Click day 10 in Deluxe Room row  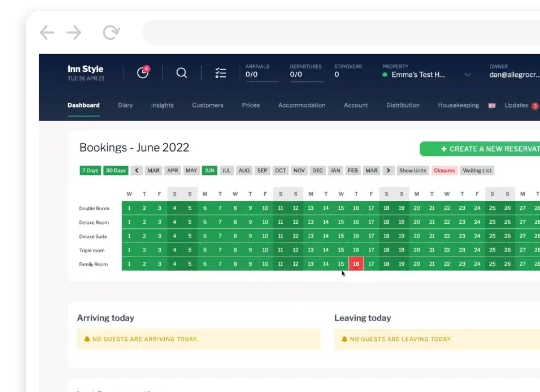(265, 222)
